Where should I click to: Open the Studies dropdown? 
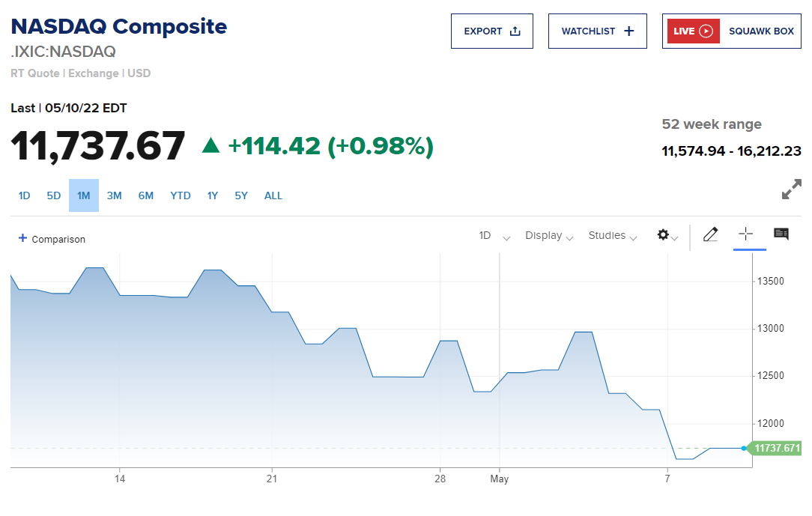tap(612, 236)
